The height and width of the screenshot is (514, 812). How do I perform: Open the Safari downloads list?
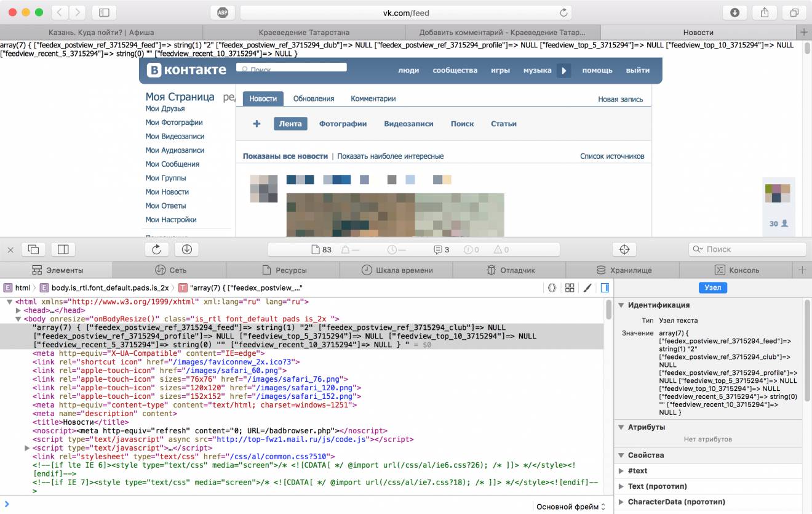(x=734, y=12)
